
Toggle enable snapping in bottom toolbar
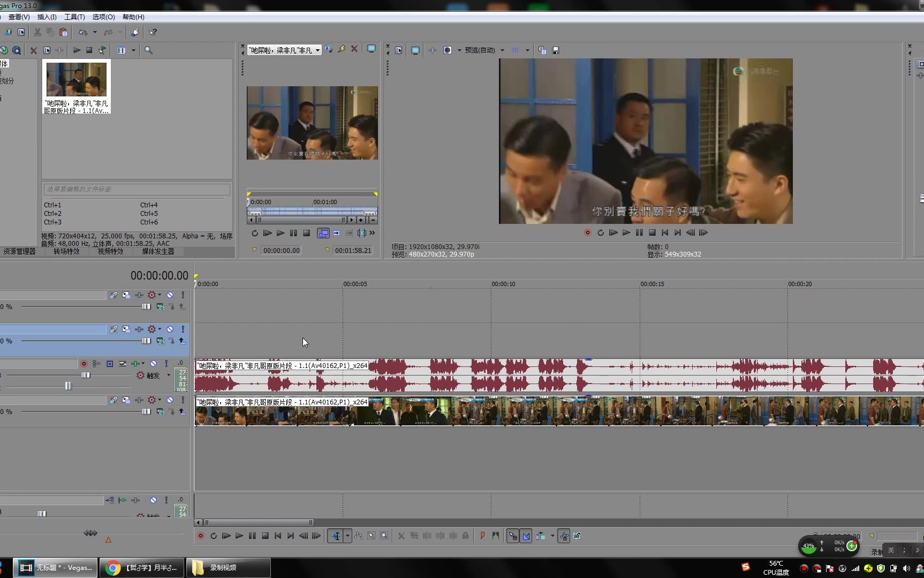[x=512, y=536]
